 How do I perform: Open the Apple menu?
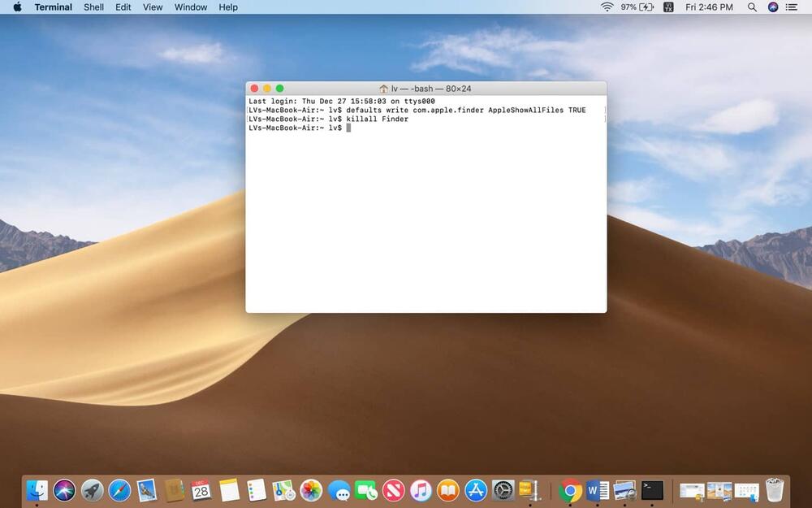[x=17, y=7]
